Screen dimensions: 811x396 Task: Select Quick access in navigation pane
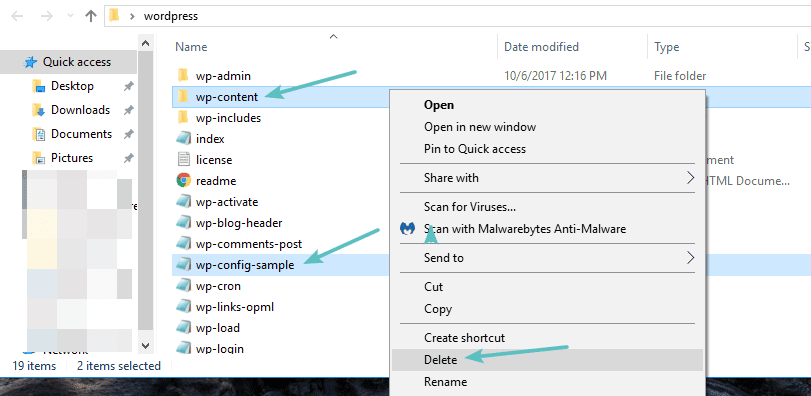68,62
